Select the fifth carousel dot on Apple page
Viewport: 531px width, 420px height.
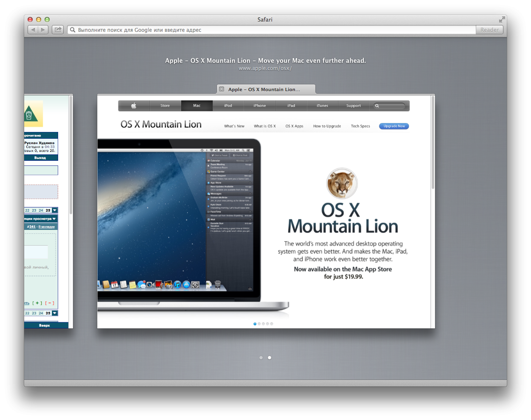coord(272,324)
